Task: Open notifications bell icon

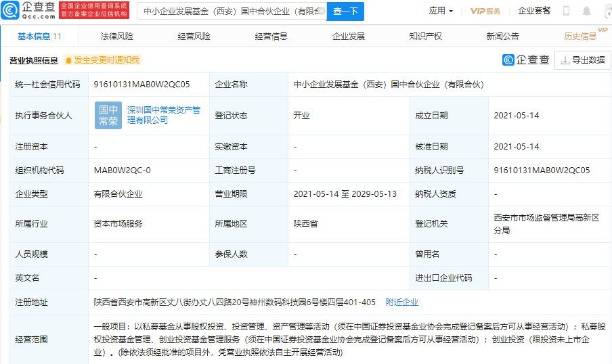Action: pyautogui.click(x=586, y=11)
